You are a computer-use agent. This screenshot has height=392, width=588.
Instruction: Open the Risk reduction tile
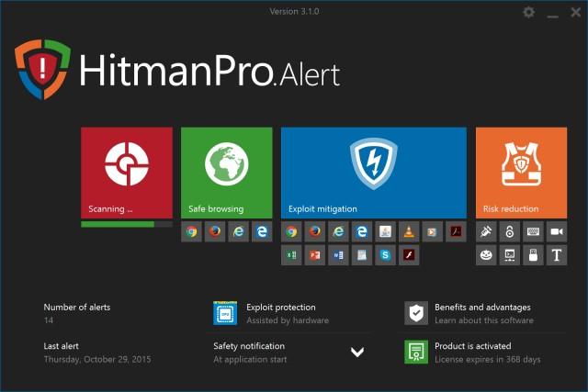pyautogui.click(x=521, y=172)
